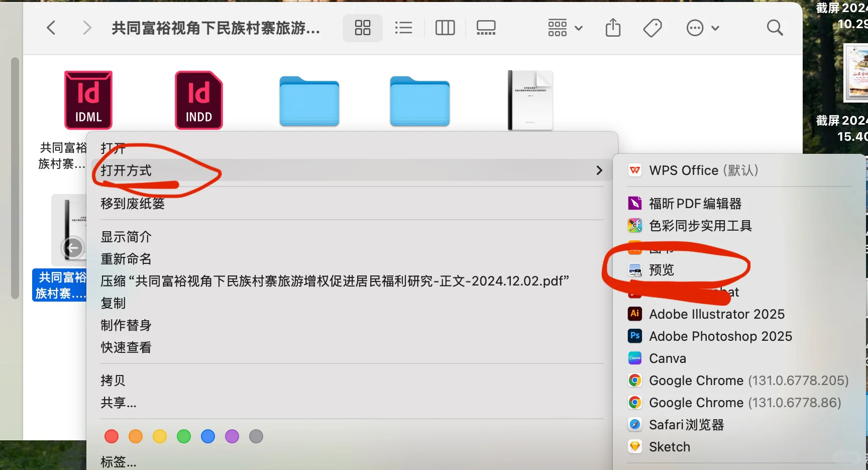Apply the red tag color swatch
This screenshot has height=470, width=868.
(x=111, y=436)
